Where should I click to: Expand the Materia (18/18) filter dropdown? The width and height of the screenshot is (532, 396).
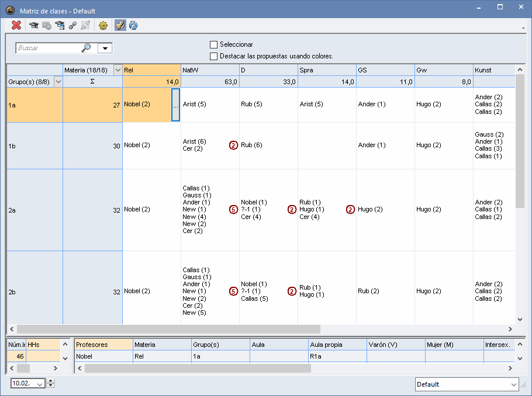click(118, 70)
